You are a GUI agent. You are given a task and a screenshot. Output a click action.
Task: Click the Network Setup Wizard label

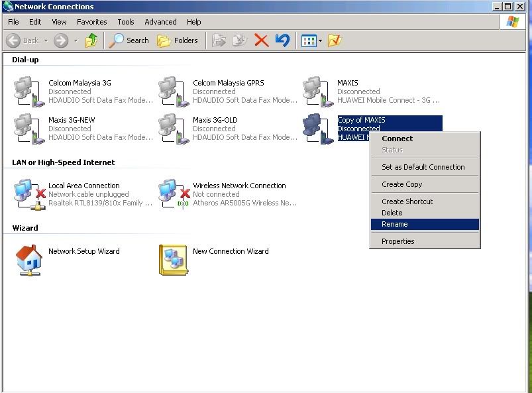coord(83,251)
